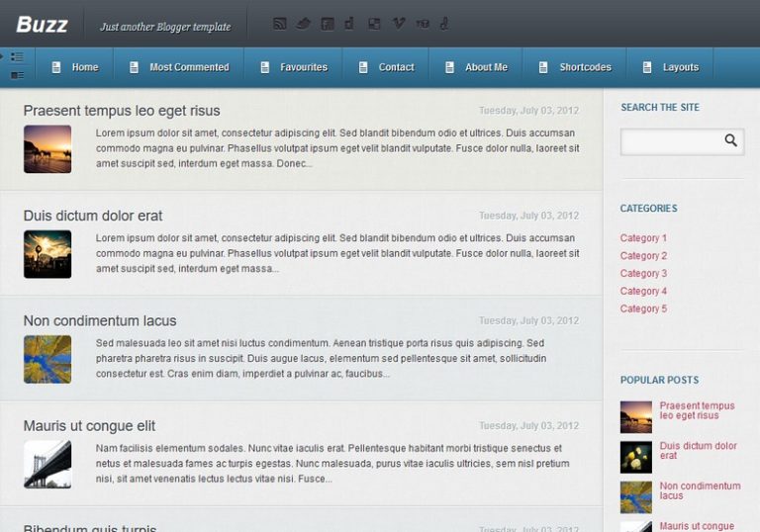The width and height of the screenshot is (760, 532).
Task: Open post 'Mauris ut congue elit'
Action: coord(89,426)
